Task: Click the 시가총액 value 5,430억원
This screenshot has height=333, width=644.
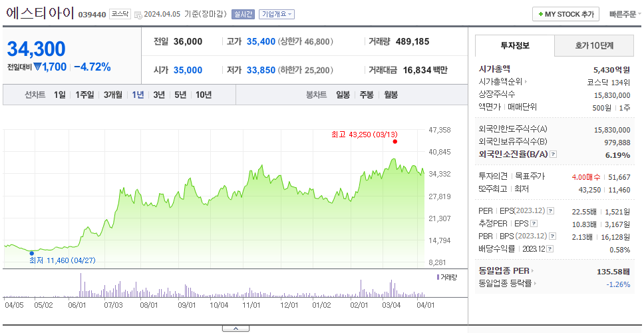Action: click(611, 70)
